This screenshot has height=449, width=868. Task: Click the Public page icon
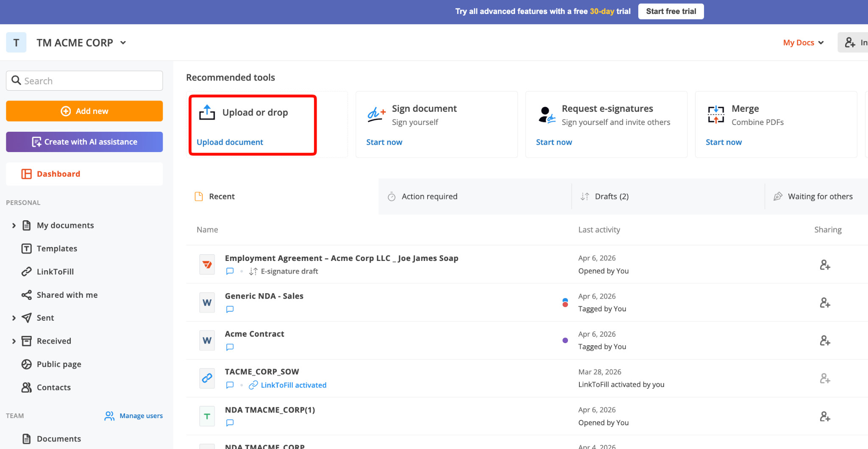pos(27,364)
